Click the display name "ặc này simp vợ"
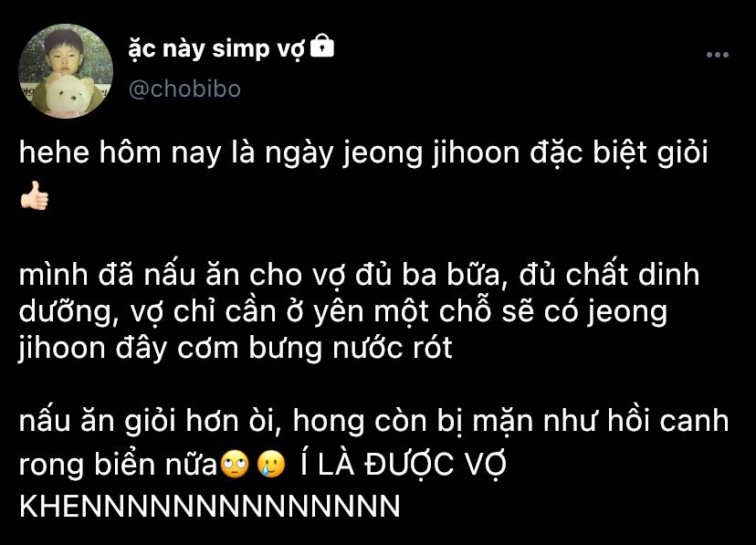The height and width of the screenshot is (545, 756). point(217,49)
